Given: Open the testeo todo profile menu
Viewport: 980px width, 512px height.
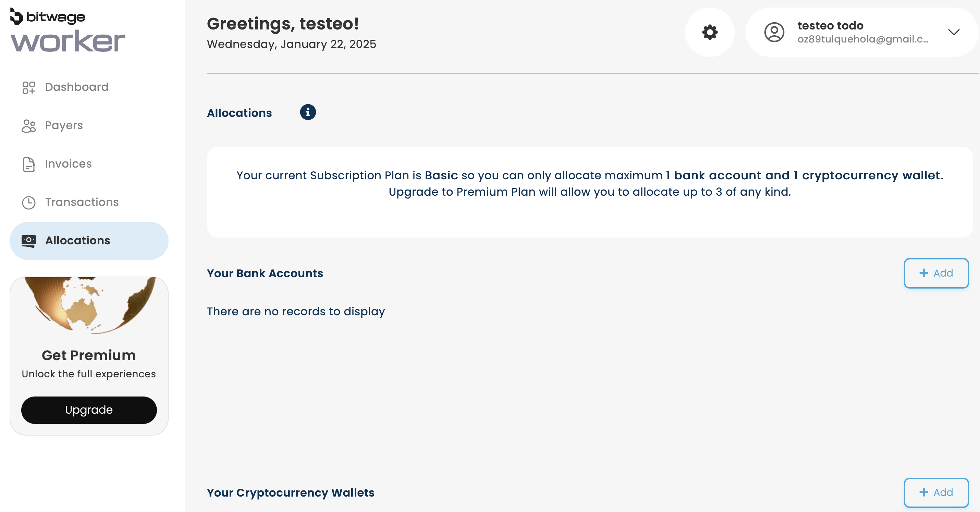Looking at the screenshot, I should click(x=862, y=32).
